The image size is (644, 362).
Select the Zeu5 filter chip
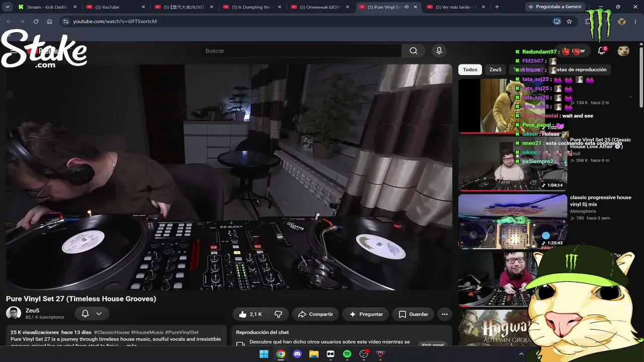(x=496, y=69)
